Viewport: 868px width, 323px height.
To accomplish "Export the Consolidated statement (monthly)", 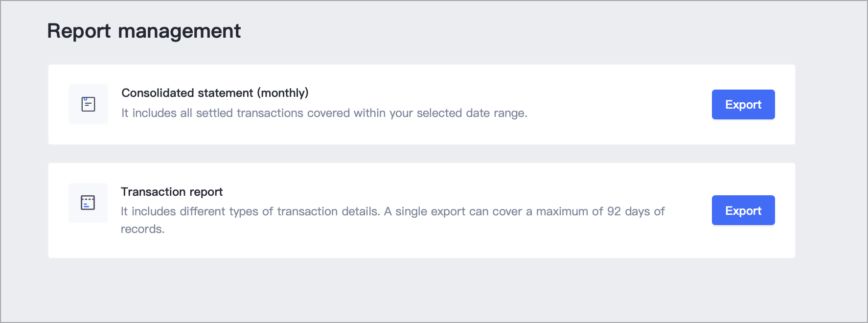I will click(x=743, y=104).
